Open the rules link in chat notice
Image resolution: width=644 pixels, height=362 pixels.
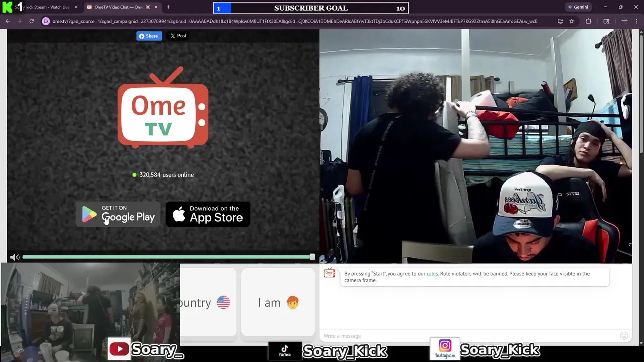click(432, 274)
